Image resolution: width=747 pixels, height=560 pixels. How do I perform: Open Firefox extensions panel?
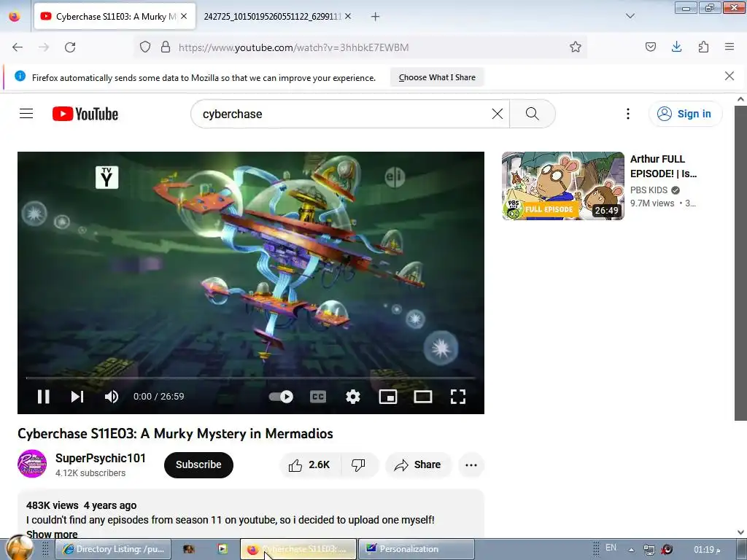tap(703, 47)
